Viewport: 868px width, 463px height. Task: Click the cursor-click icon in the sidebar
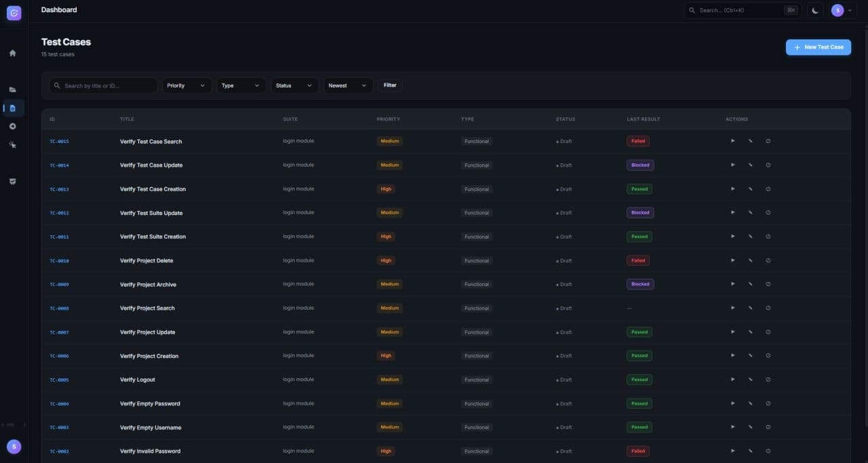coord(13,144)
